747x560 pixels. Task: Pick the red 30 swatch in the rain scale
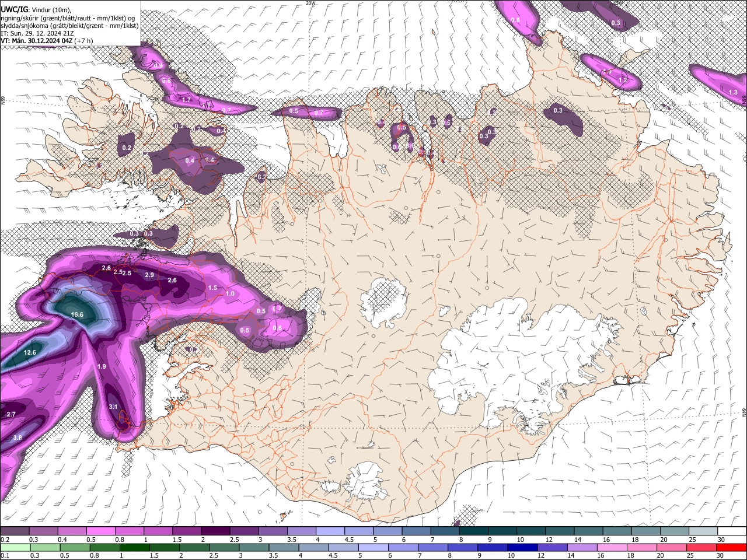[731, 547]
